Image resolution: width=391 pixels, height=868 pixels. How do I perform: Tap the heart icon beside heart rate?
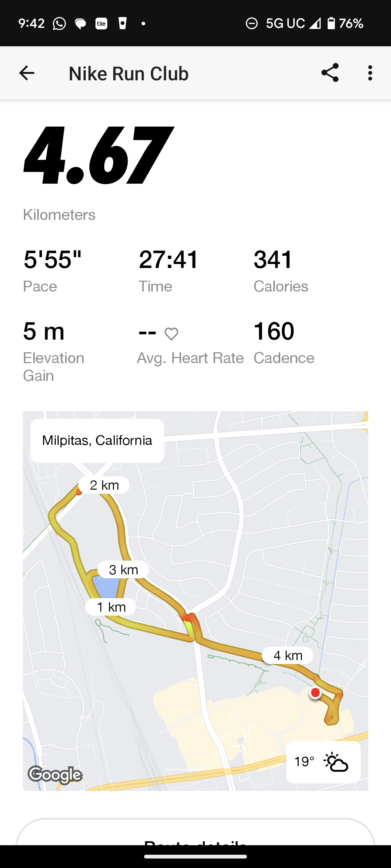tap(171, 333)
